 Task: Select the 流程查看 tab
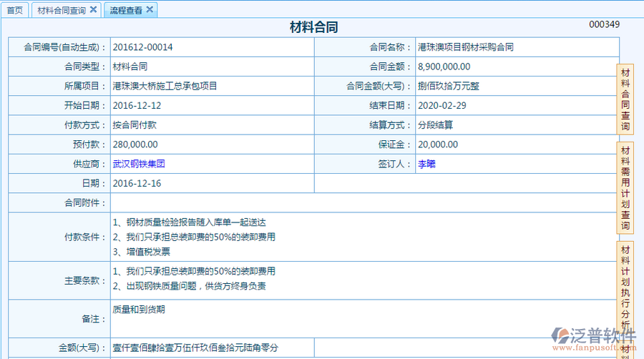tap(126, 10)
